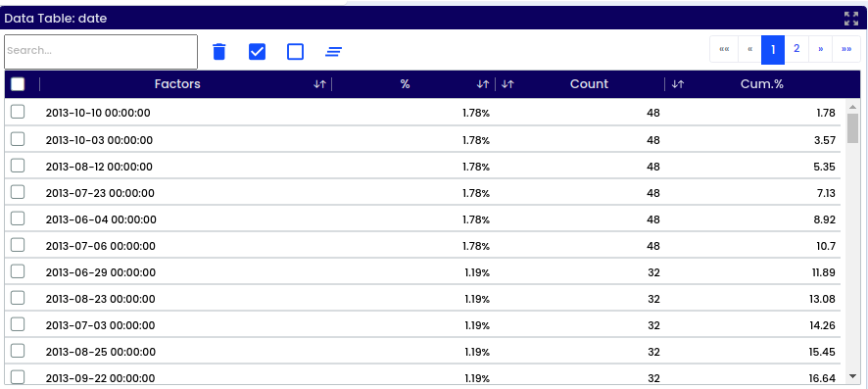868x389 pixels.
Task: Go to next page
Action: [x=820, y=49]
